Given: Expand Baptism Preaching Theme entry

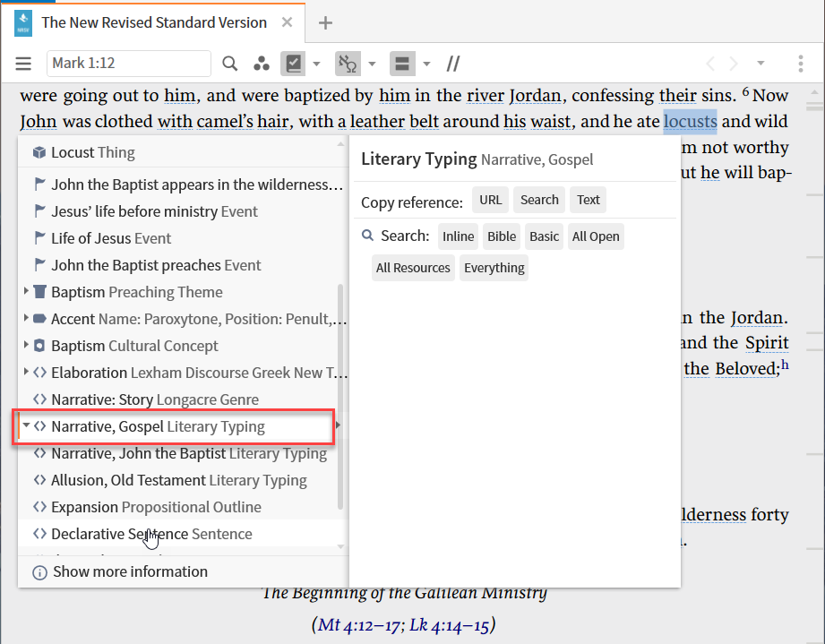Looking at the screenshot, I should tap(26, 291).
